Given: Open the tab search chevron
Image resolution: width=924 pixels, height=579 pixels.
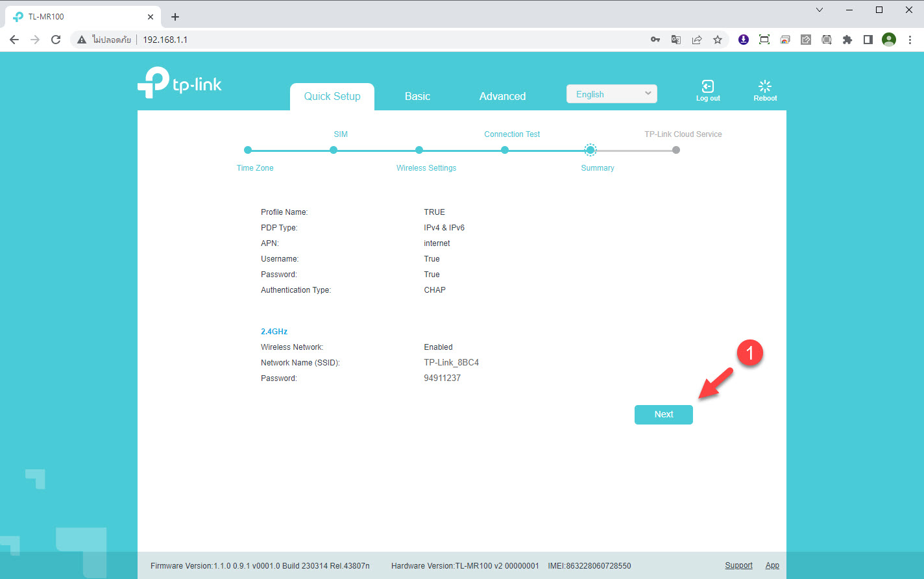Looking at the screenshot, I should 820,10.
